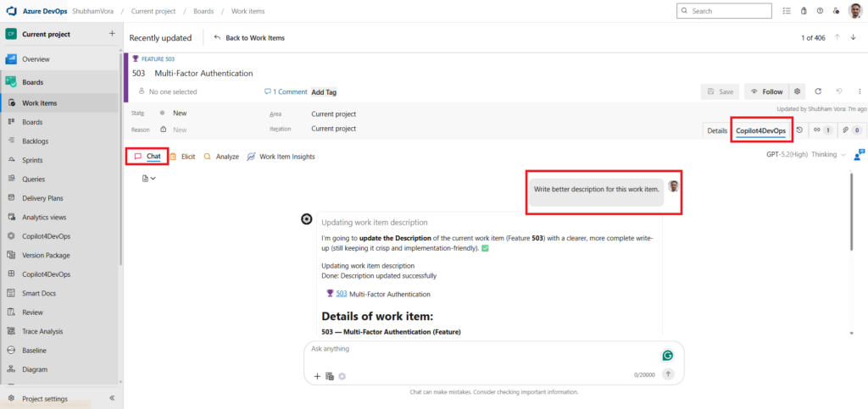
Task: Open the Area field Current project
Action: tap(334, 113)
